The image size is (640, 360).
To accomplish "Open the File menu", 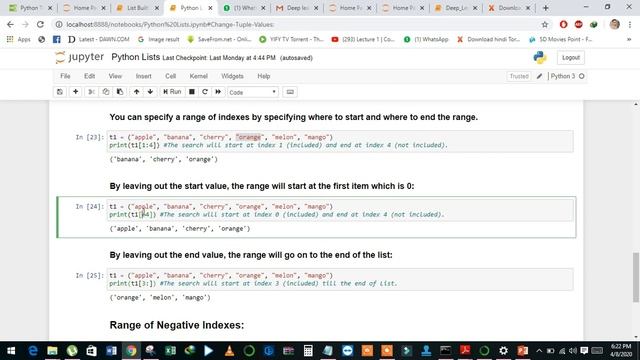I will (x=65, y=76).
